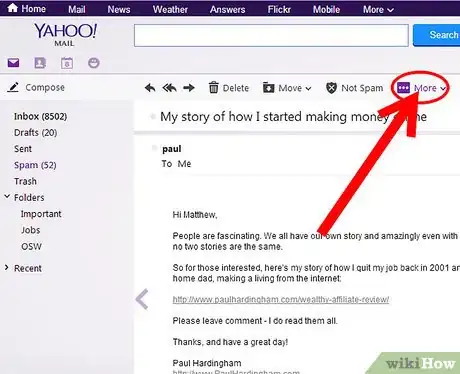Click the search input field
This screenshot has width=460, height=374.
point(271,35)
